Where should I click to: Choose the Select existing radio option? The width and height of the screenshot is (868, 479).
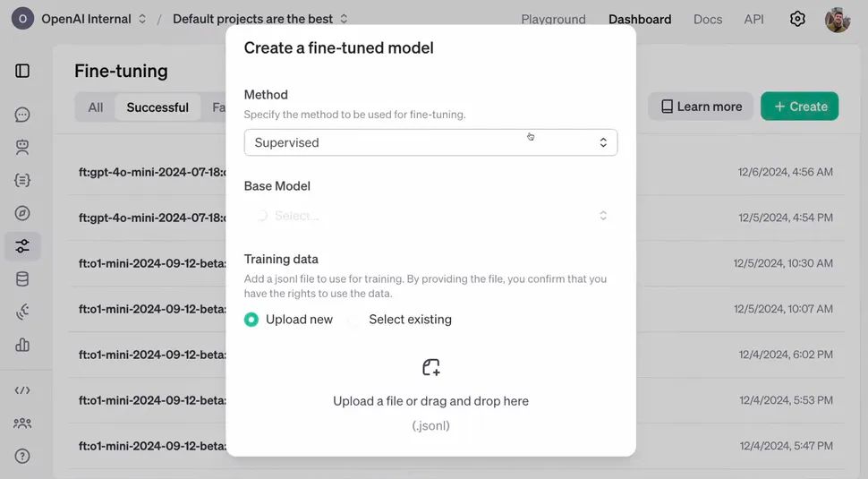(x=354, y=320)
